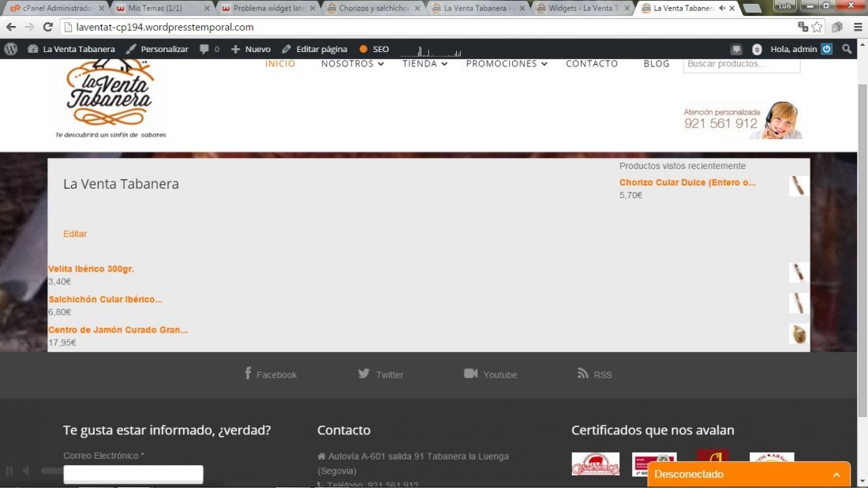Click the Hola, admin account menu
The image size is (868, 488).
tap(801, 49)
